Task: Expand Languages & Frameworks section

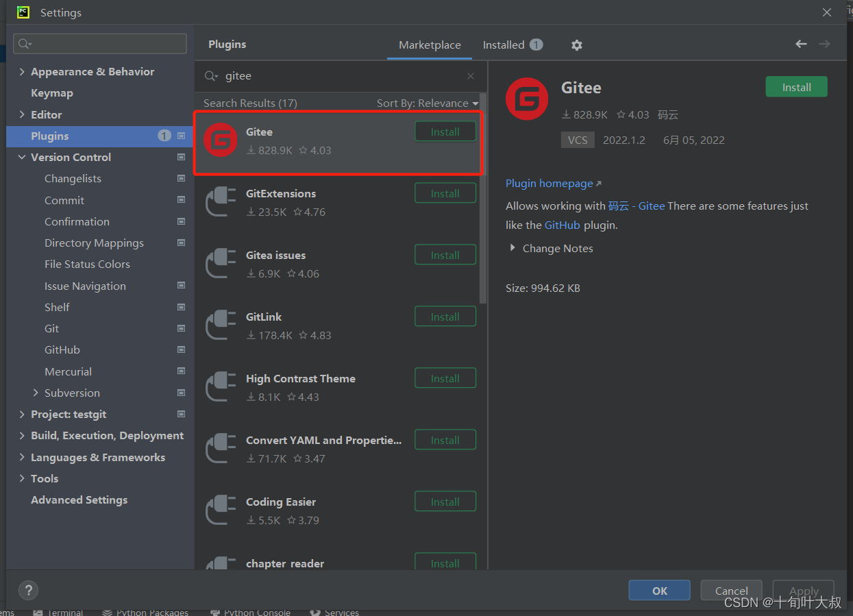Action: 22,457
